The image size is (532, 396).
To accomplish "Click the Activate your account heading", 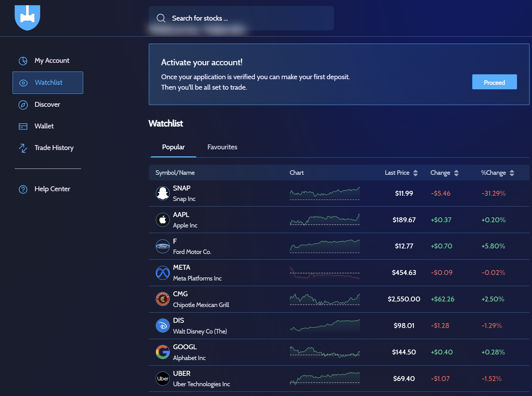I will coord(202,62).
